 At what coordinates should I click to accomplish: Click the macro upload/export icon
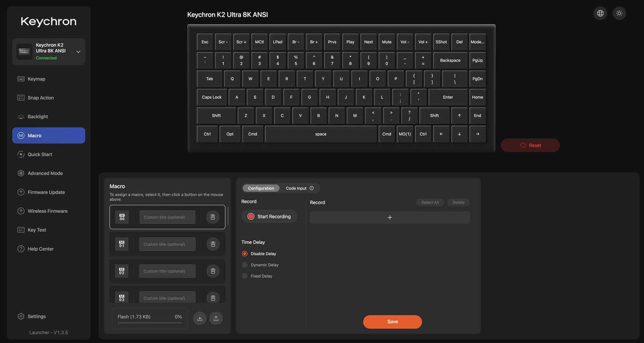(216, 318)
